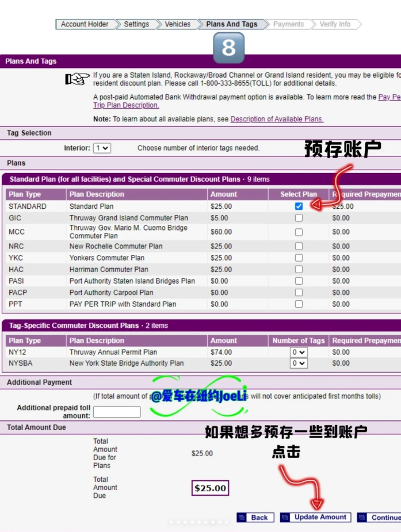The height and width of the screenshot is (532, 401).
Task: Click the Continue button icon square
Action: click(x=362, y=518)
